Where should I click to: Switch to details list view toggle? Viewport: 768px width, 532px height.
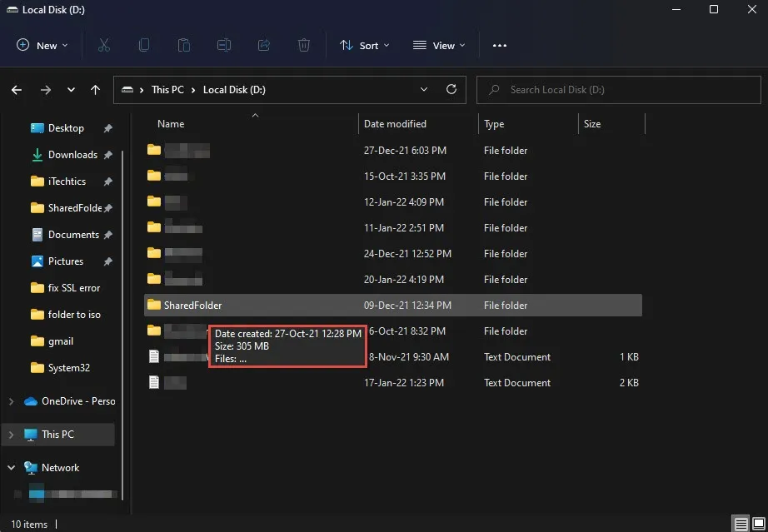tap(741, 524)
